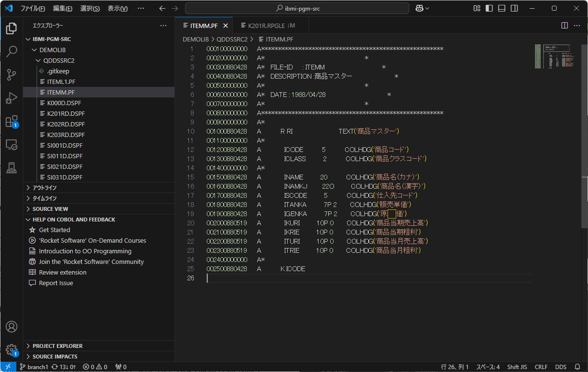Expand the SOURCE VIEW section
The height and width of the screenshot is (372, 588).
(x=99, y=209)
